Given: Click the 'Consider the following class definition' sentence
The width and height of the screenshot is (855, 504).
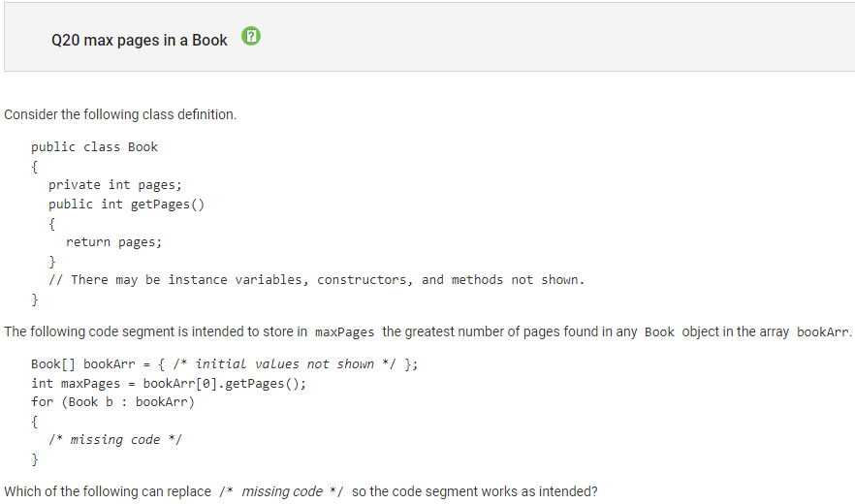Looking at the screenshot, I should pos(120,114).
